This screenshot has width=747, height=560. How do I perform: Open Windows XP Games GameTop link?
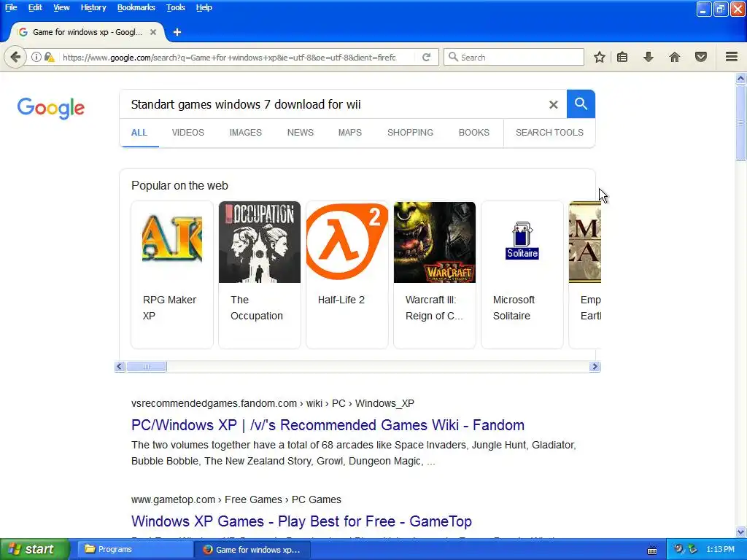(x=301, y=521)
